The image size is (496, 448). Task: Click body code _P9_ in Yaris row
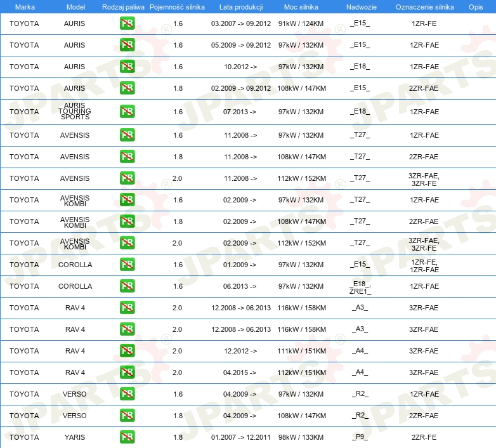(360, 437)
